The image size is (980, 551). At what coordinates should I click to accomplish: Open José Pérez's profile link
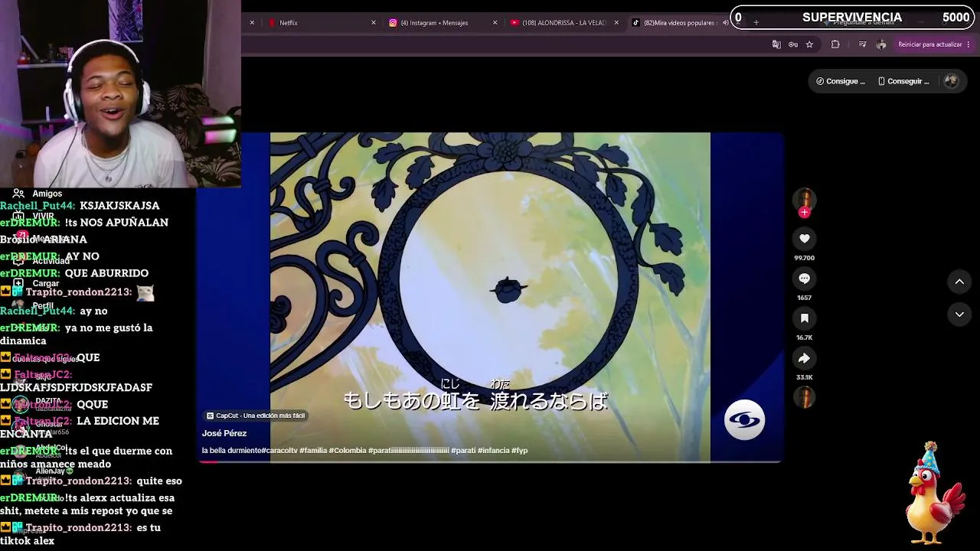[x=224, y=433]
